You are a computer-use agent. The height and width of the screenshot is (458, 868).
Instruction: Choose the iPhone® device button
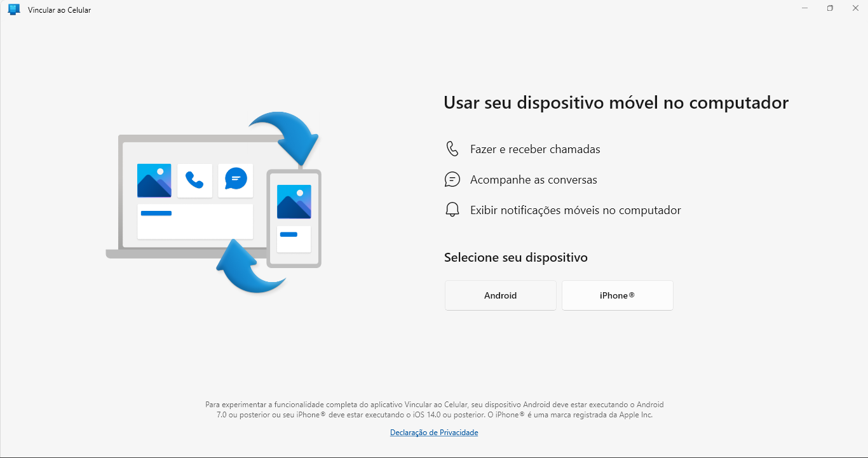pyautogui.click(x=617, y=295)
